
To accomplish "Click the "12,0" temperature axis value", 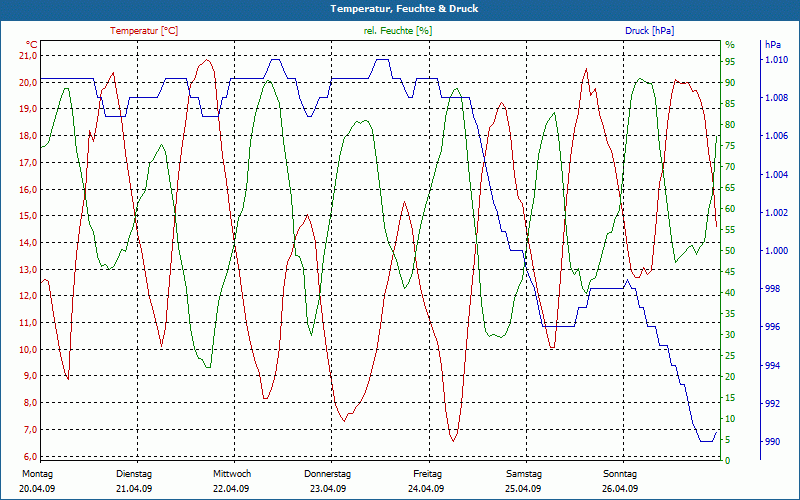I will 29,296.
